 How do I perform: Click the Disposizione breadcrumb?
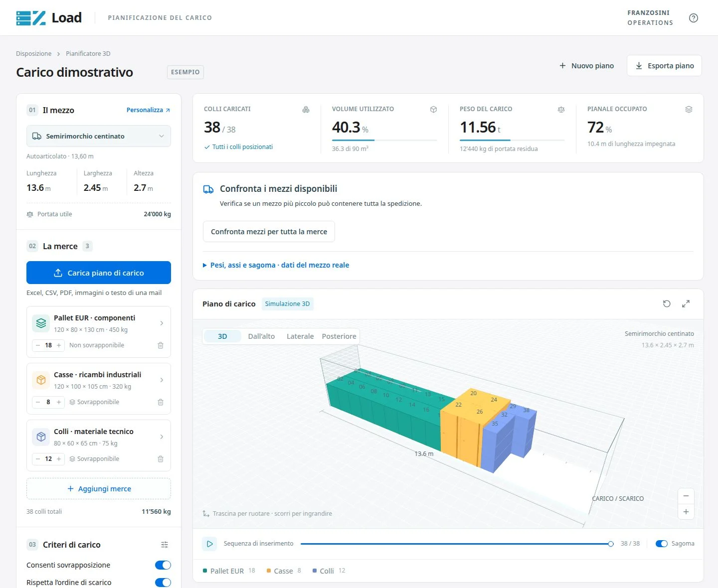tap(33, 54)
